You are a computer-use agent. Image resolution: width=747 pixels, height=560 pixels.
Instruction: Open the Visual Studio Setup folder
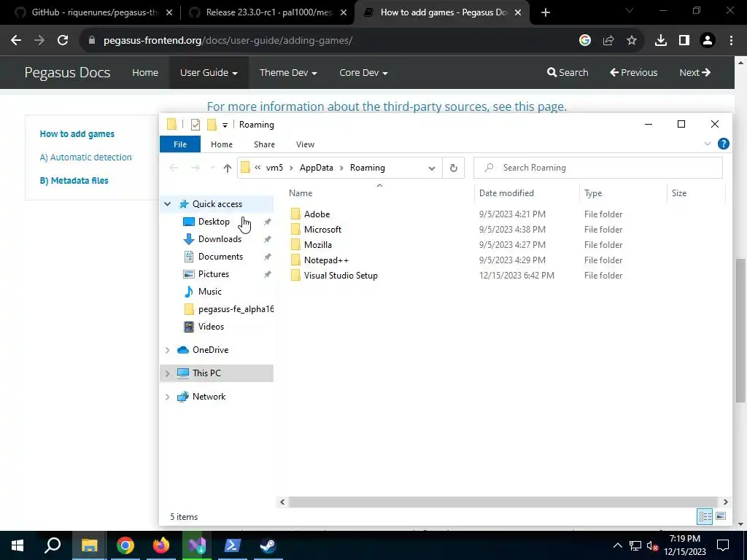(341, 275)
